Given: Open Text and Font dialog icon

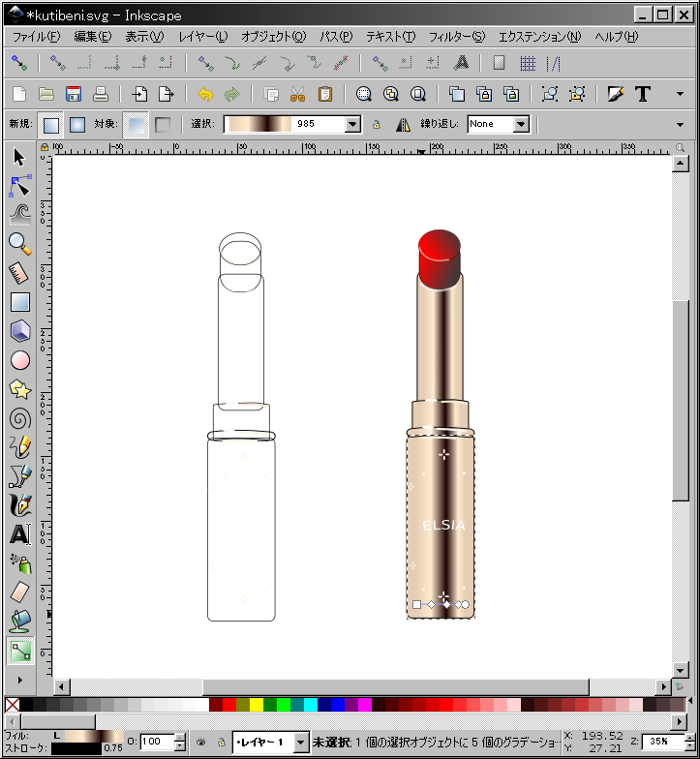Looking at the screenshot, I should (x=643, y=94).
